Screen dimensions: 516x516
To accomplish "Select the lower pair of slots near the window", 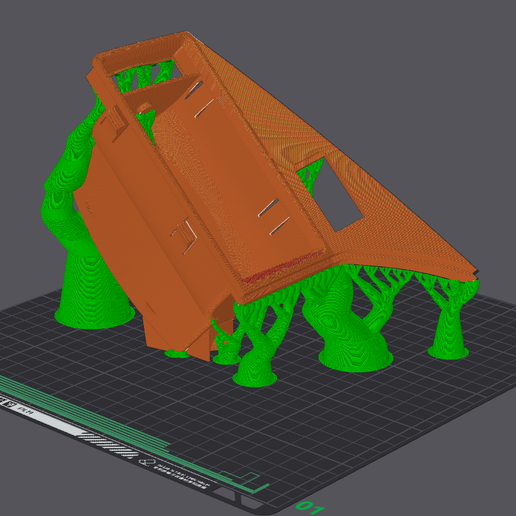I will (x=274, y=217).
